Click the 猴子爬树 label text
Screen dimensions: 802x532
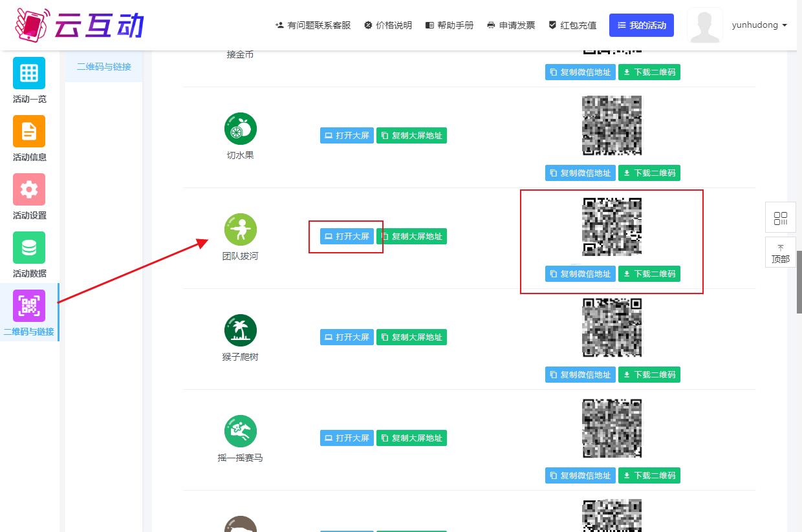(x=240, y=357)
